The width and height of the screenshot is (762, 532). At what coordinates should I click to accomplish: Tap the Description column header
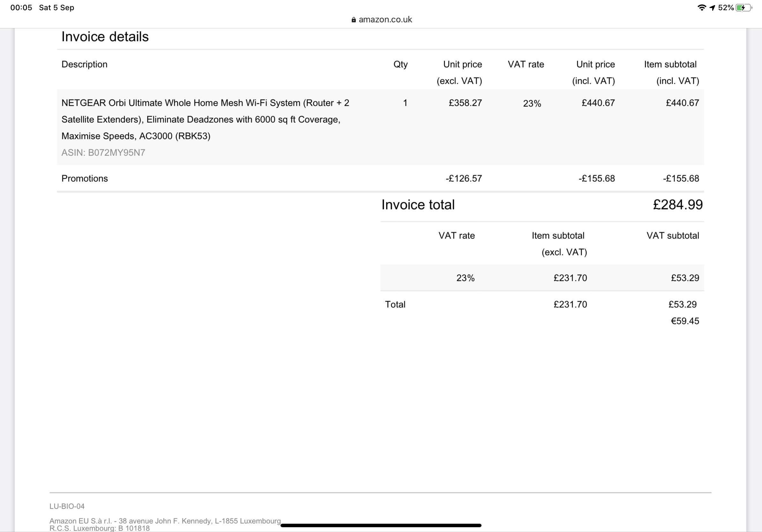coord(85,64)
